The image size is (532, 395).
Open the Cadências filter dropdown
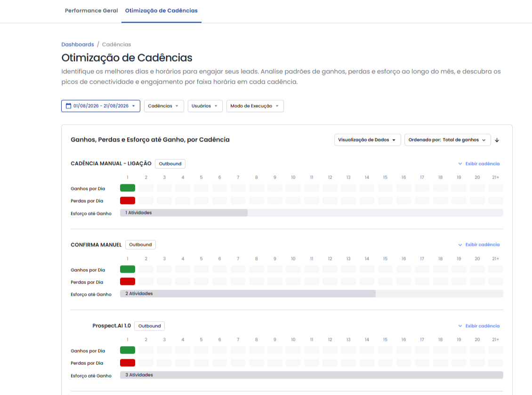(164, 106)
